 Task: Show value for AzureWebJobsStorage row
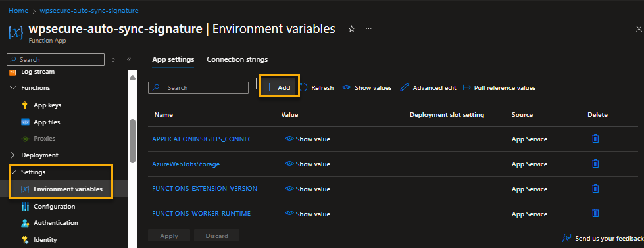click(308, 164)
